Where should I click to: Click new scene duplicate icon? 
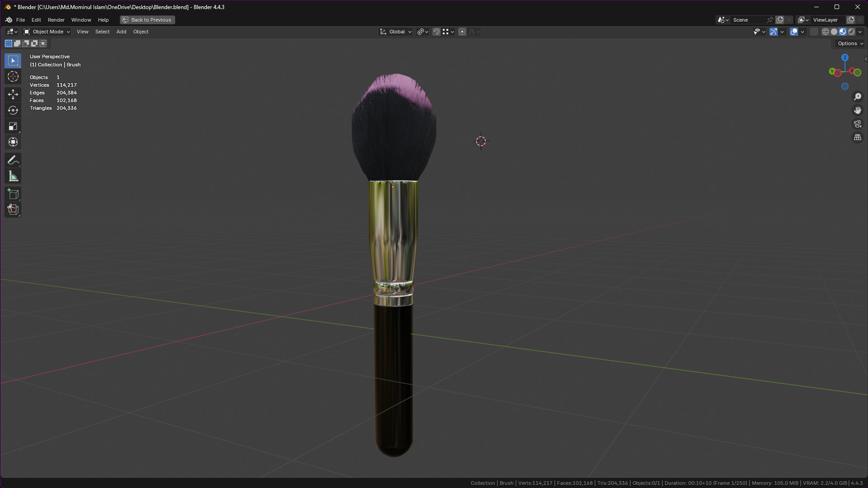click(x=780, y=20)
